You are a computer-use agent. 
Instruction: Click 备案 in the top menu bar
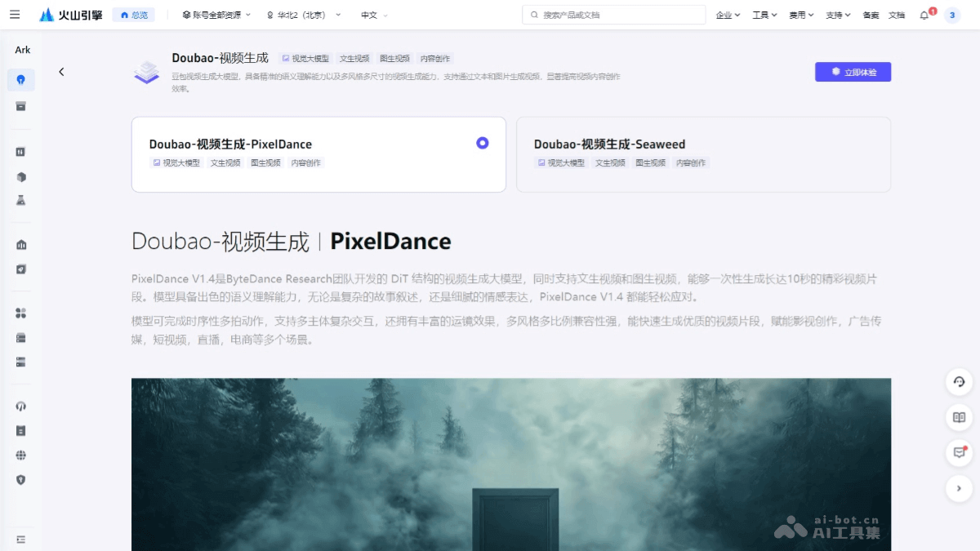coord(869,14)
